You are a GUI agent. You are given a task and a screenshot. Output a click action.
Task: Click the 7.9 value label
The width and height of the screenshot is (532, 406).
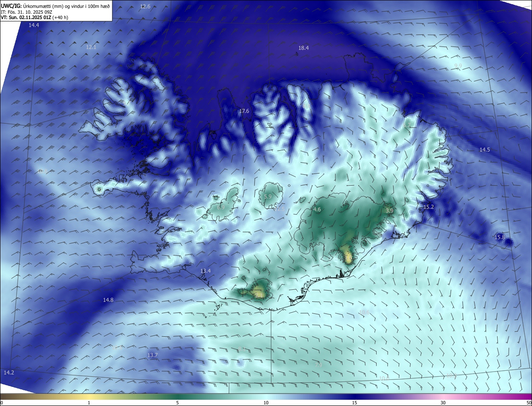click(x=318, y=365)
